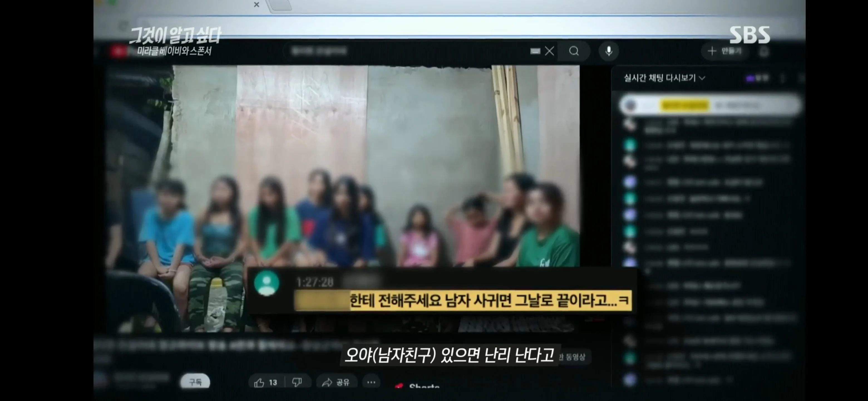The width and height of the screenshot is (868, 401).
Task: Close the browser tab with the x
Action: pos(257,5)
